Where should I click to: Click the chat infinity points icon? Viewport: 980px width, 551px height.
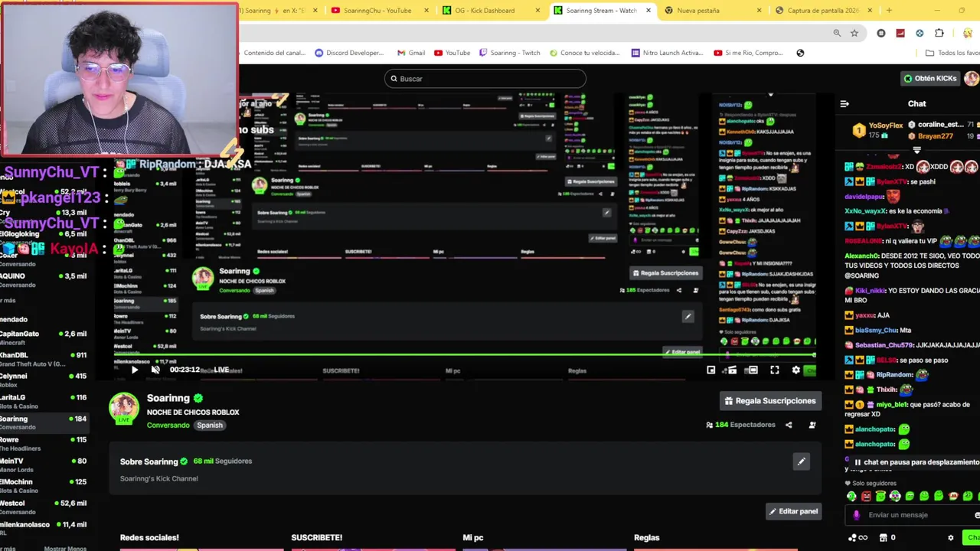(857, 538)
